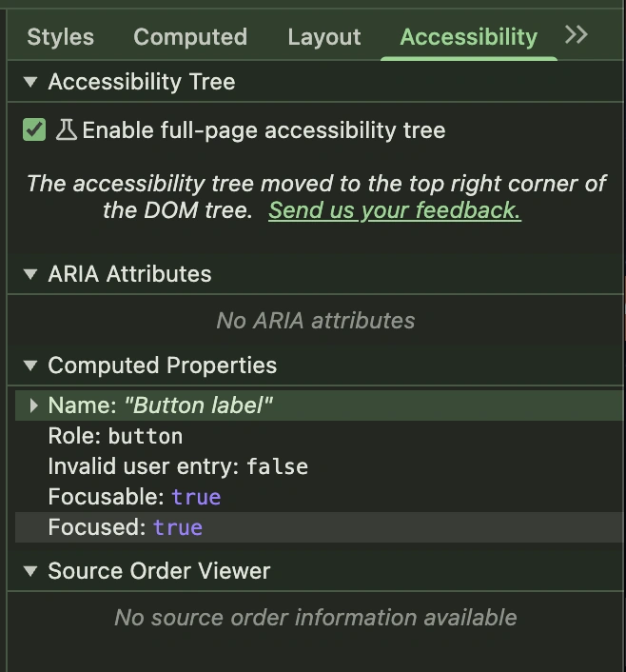Disable full-page accessibility tree checkbox

point(34,130)
